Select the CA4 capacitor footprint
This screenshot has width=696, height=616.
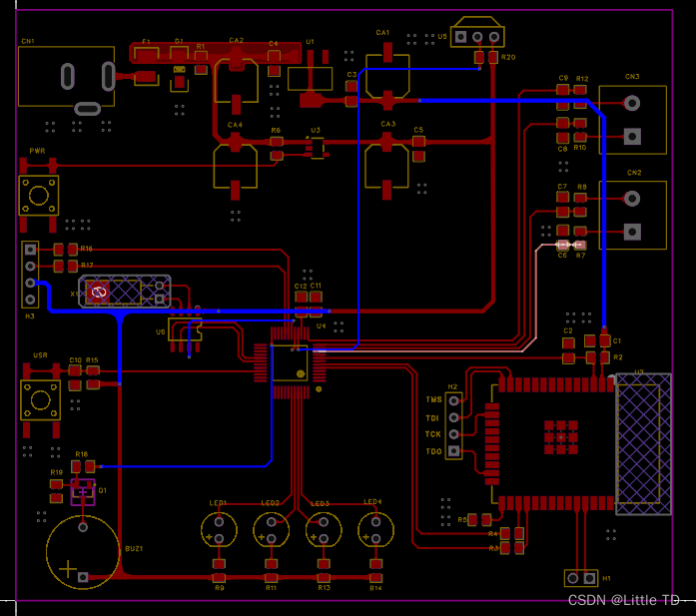click(x=236, y=167)
